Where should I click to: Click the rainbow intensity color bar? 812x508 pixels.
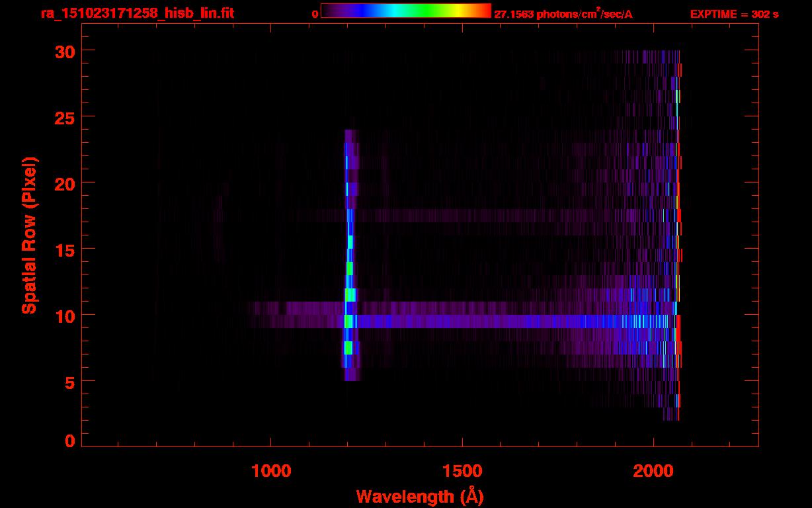[406, 11]
